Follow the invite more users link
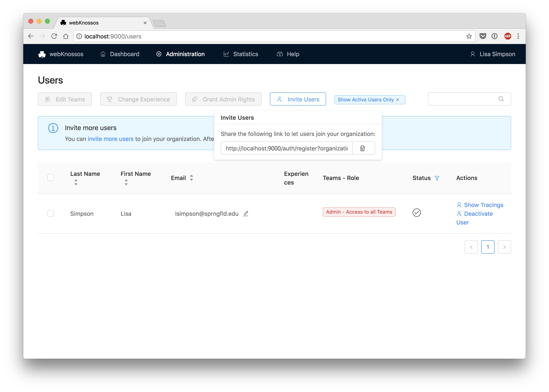The height and width of the screenshot is (392, 549). tap(111, 139)
